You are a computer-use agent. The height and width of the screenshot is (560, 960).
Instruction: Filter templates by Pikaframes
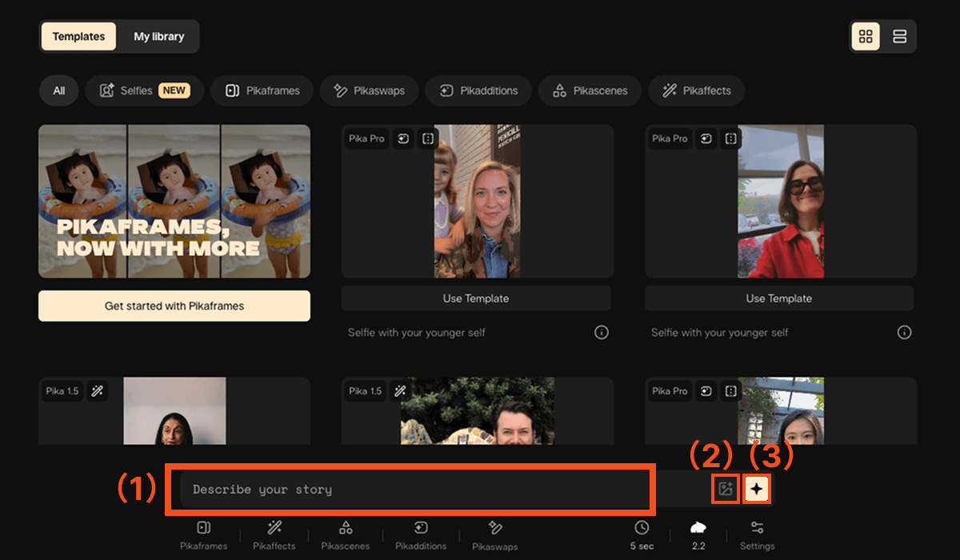262,90
